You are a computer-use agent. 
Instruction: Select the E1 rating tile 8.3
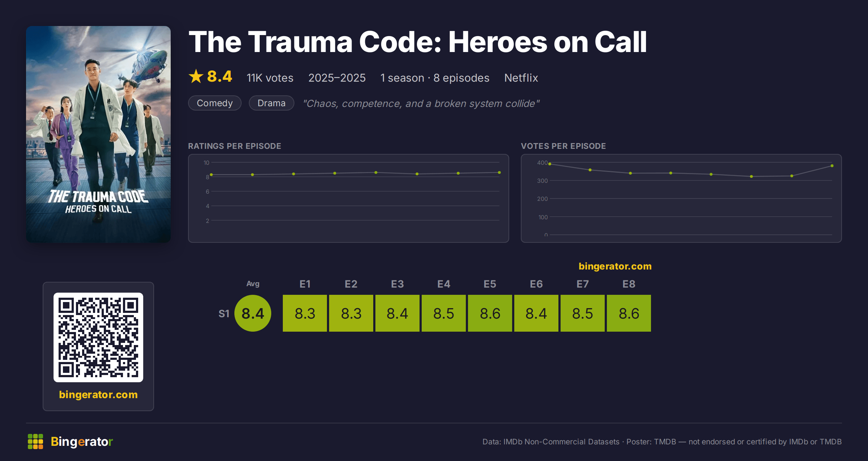point(305,313)
